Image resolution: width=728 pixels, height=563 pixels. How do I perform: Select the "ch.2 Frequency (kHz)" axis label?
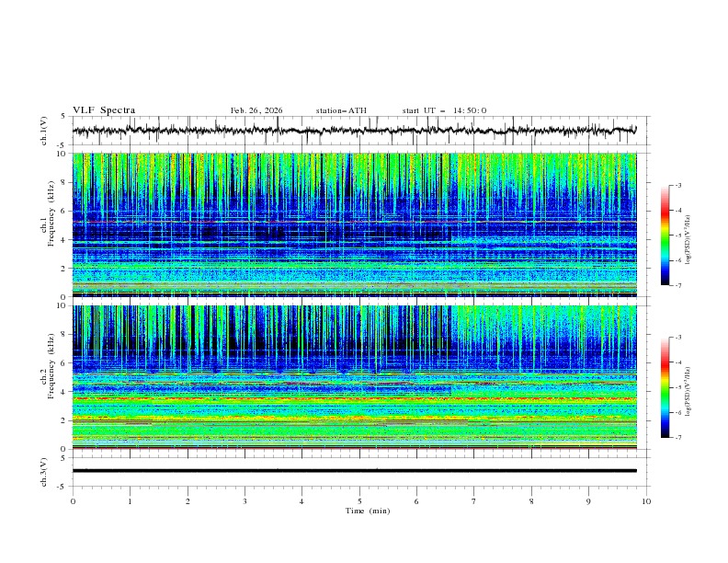49,365
